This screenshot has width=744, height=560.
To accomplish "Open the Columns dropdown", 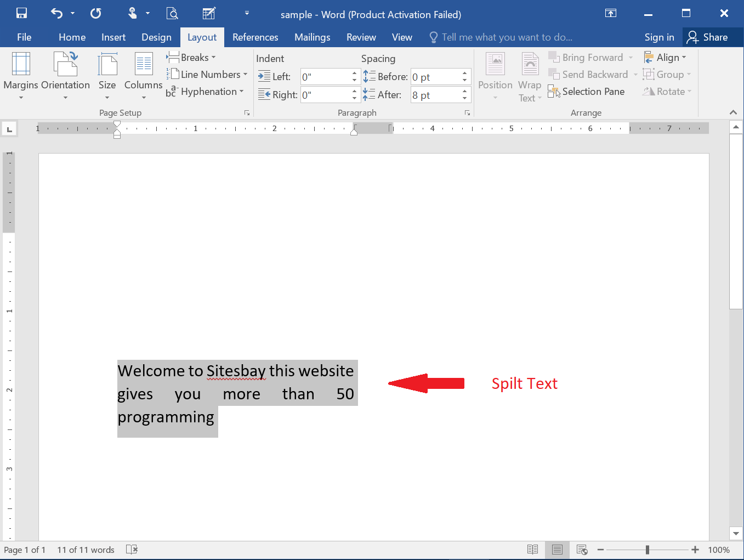I will click(143, 76).
